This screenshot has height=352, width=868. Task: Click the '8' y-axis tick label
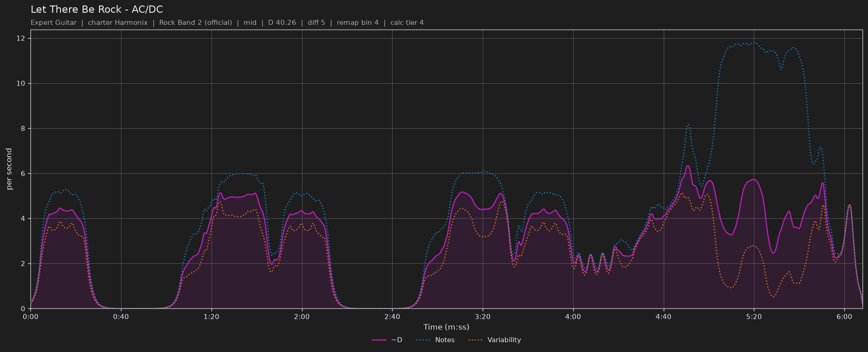point(23,129)
